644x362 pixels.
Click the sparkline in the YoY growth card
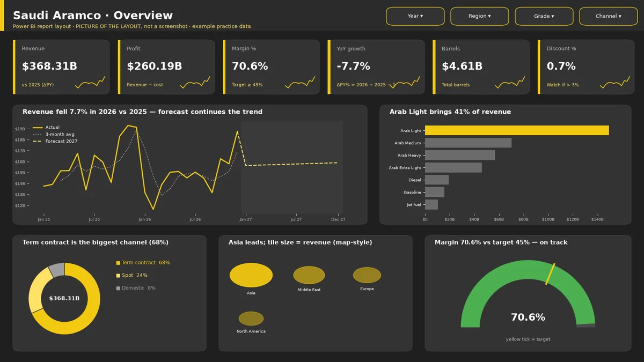click(x=405, y=83)
